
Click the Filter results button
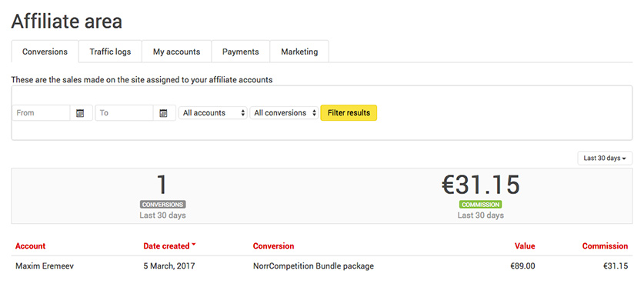(x=349, y=112)
